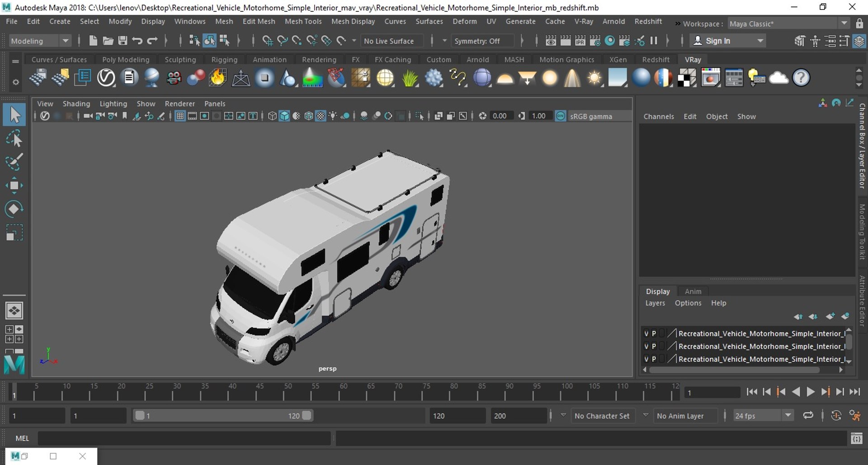Screen dimensions: 868x465
Task: Click the checkerboard shelf icon
Action: (687, 78)
